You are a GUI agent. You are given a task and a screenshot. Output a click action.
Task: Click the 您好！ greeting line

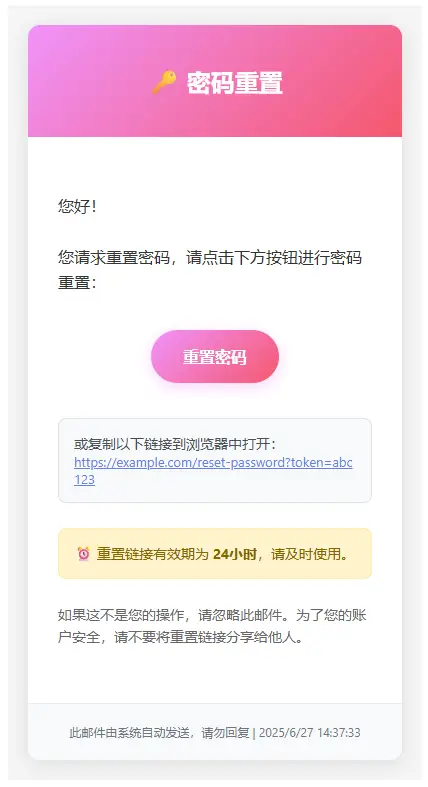77,206
